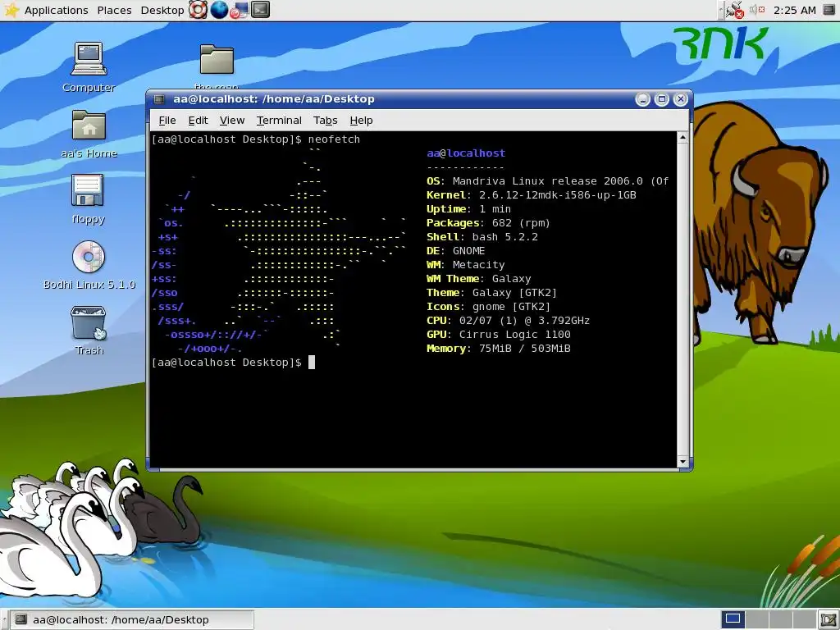The height and width of the screenshot is (630, 840).
Task: Click the 'CPU: 02/07 (1) @ 3.792GHz' line
Action: (508, 321)
